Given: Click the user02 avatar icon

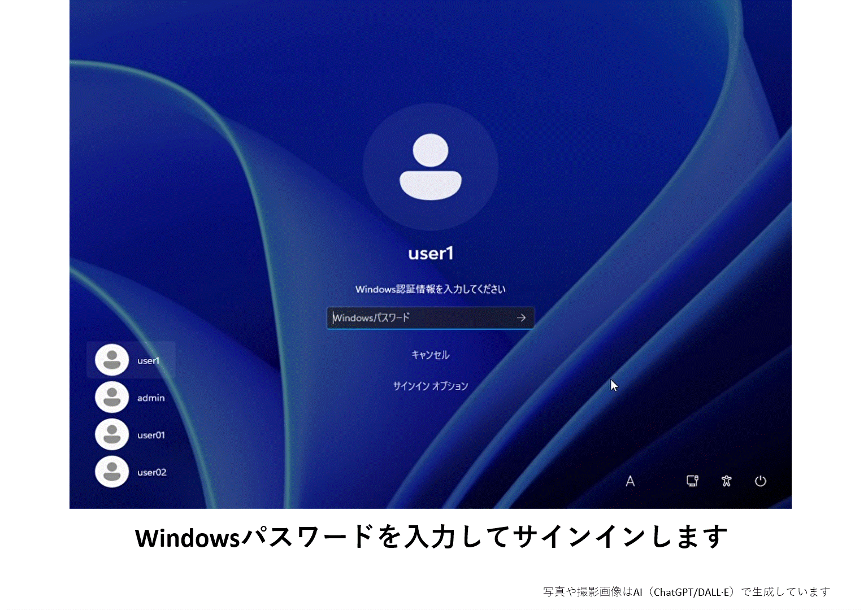Looking at the screenshot, I should [x=112, y=472].
